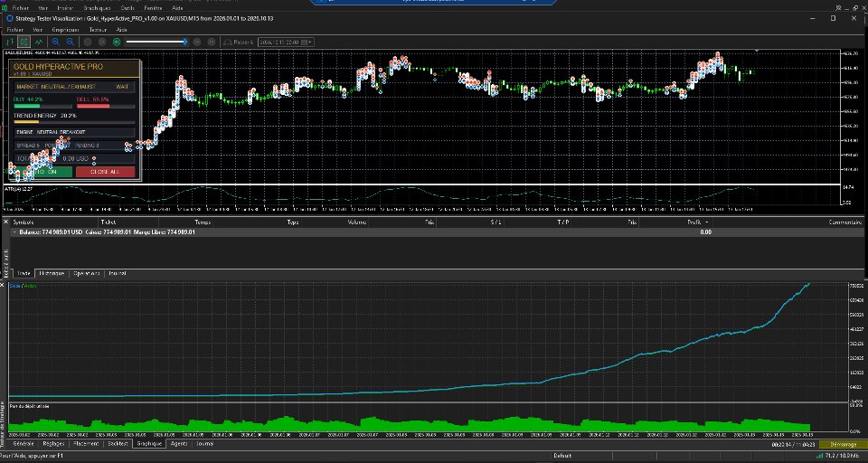Open Aide menu in Strategy Tester Visualization window
The height and width of the screenshot is (463, 868).
(122, 30)
